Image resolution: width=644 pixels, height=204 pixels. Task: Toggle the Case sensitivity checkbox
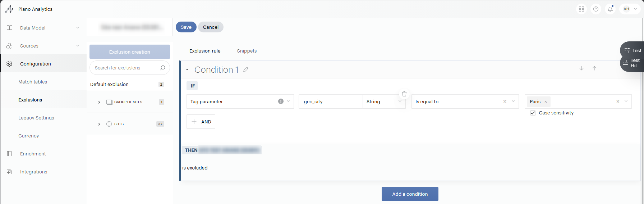tap(533, 113)
